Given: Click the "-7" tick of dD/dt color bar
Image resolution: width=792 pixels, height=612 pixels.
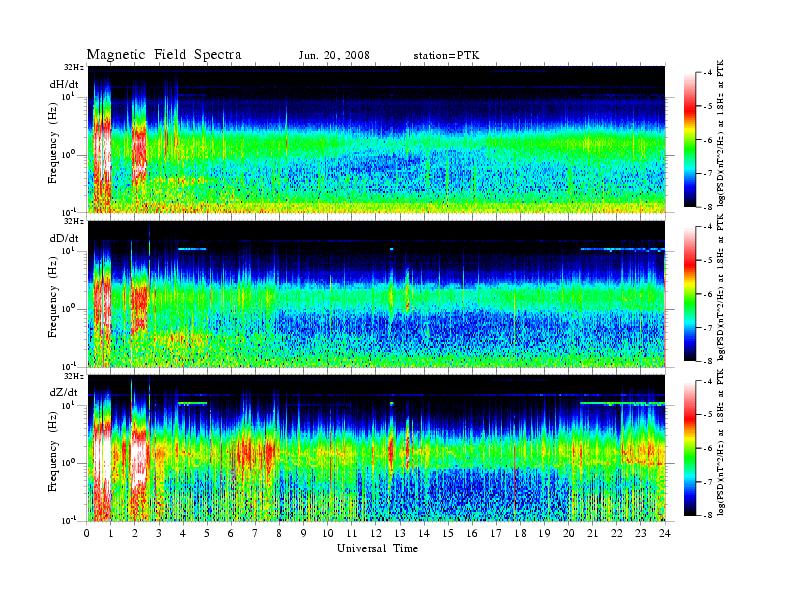Looking at the screenshot, I should coord(708,328).
